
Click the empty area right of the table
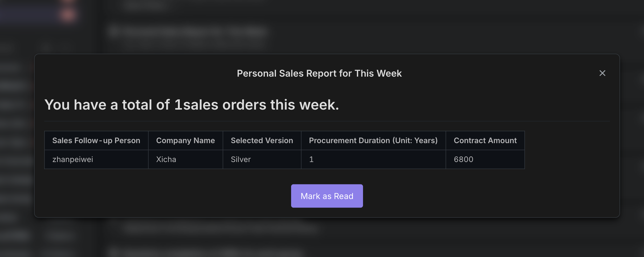567,150
